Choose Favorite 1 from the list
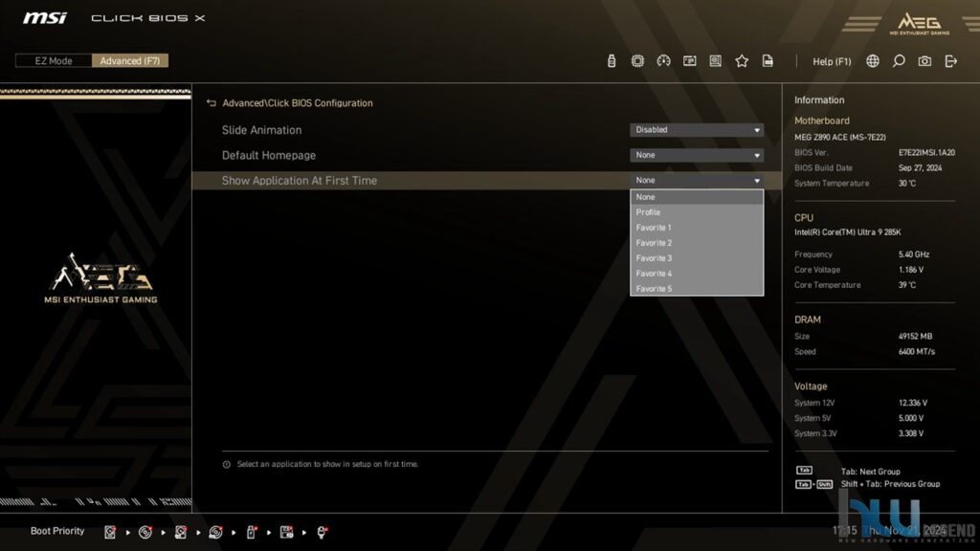 click(x=697, y=228)
